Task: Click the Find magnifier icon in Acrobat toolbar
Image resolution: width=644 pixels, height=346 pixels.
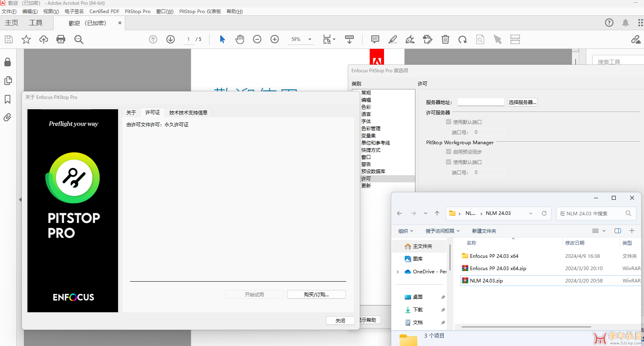Action: tap(79, 39)
